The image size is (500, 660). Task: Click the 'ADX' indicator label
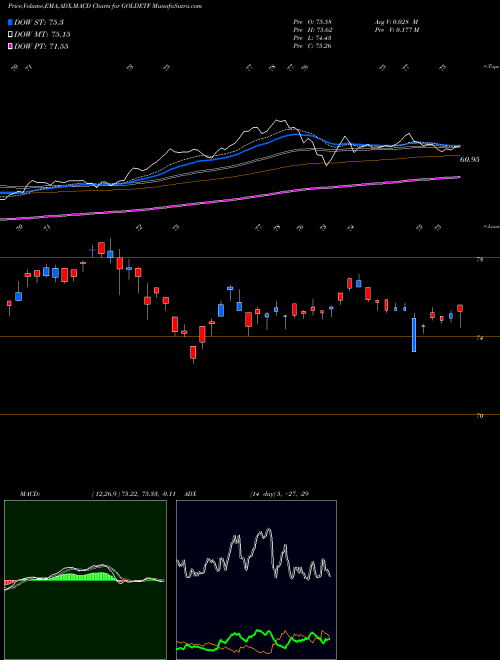[x=191, y=494]
